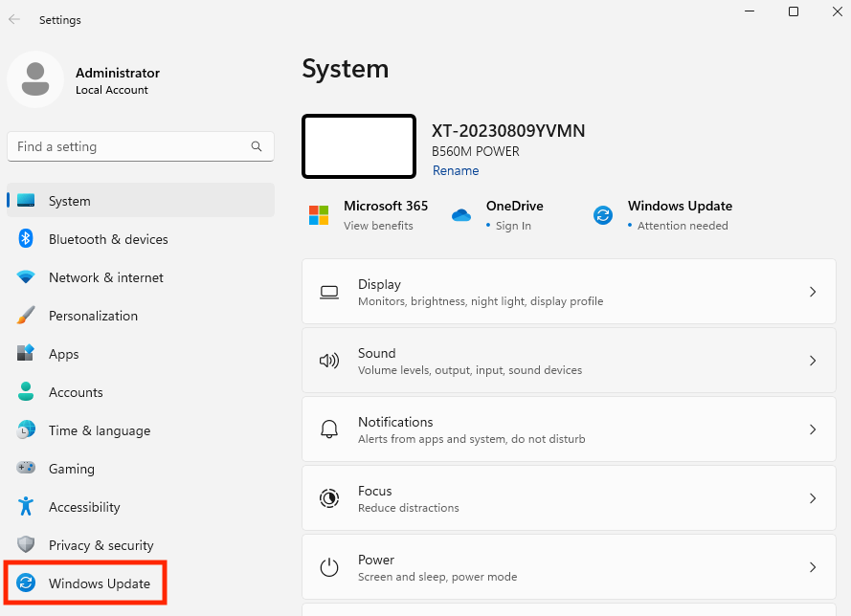Click the Network & internet globe icon
Viewport: 851px width, 616px height.
point(24,277)
